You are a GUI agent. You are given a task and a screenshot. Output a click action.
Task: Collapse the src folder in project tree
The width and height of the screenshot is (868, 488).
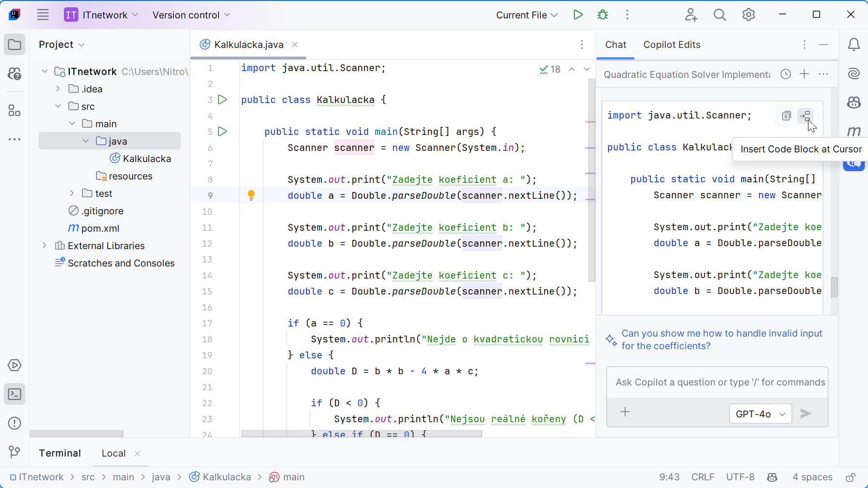pyautogui.click(x=58, y=106)
